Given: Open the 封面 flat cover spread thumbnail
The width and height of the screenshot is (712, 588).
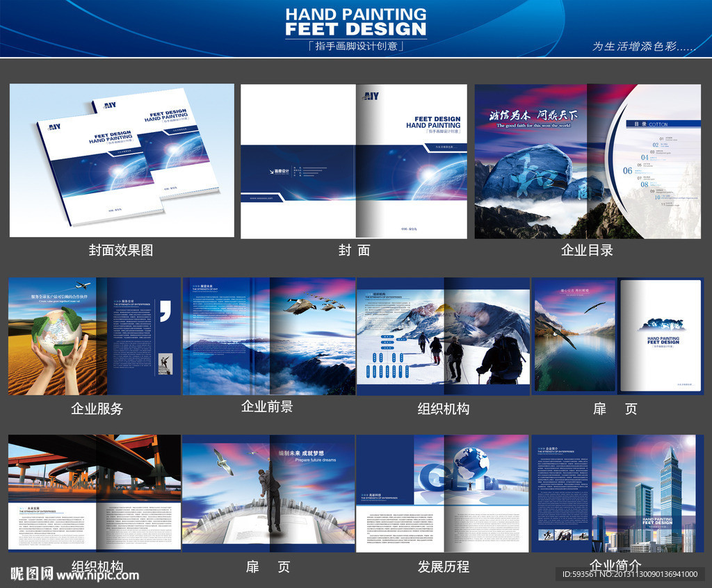Looking at the screenshot, I should [x=354, y=161].
